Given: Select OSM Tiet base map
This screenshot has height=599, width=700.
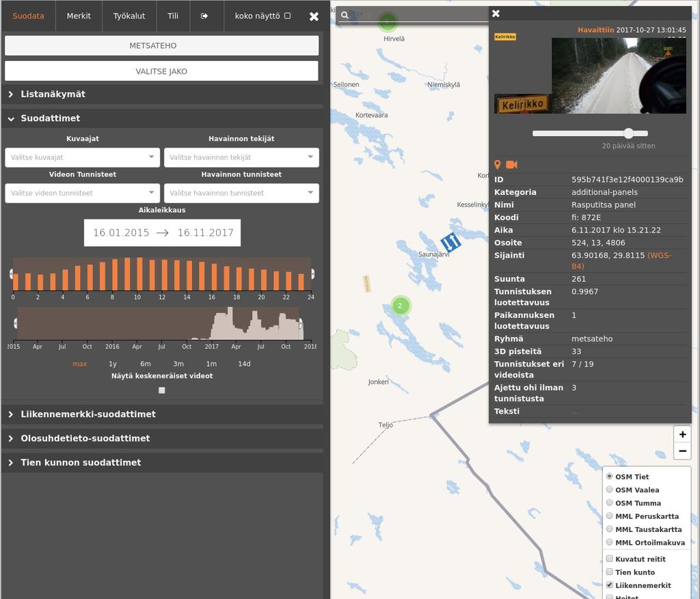Looking at the screenshot, I should click(609, 476).
